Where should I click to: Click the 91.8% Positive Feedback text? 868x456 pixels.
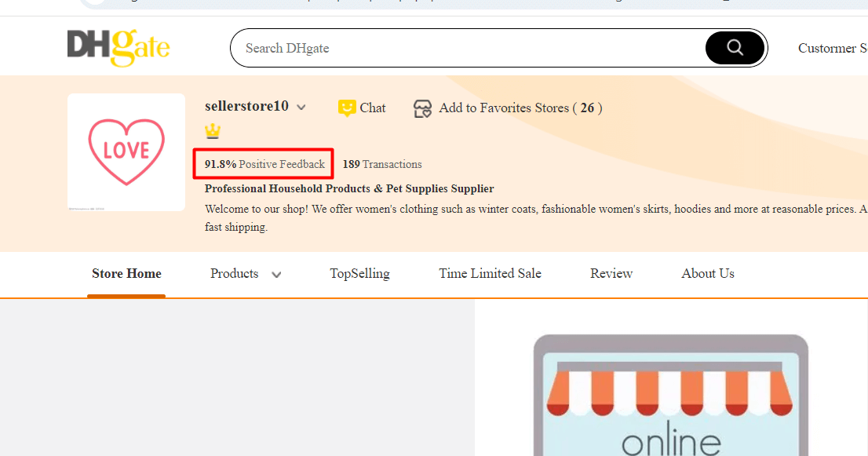pyautogui.click(x=264, y=165)
